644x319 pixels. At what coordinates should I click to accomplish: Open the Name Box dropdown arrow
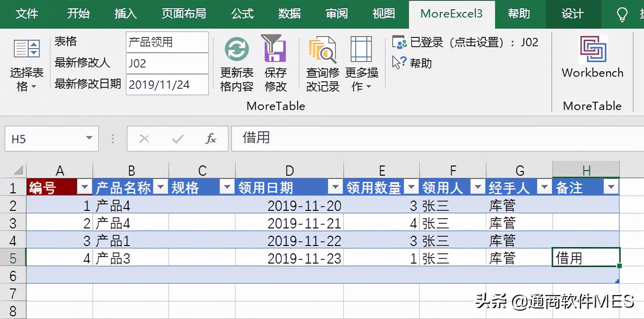[x=89, y=138]
